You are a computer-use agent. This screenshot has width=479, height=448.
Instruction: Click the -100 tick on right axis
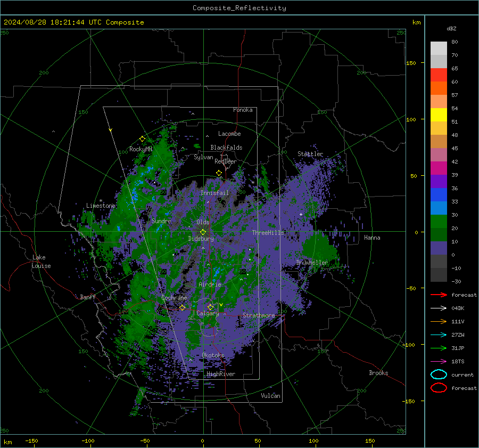pos(408,345)
